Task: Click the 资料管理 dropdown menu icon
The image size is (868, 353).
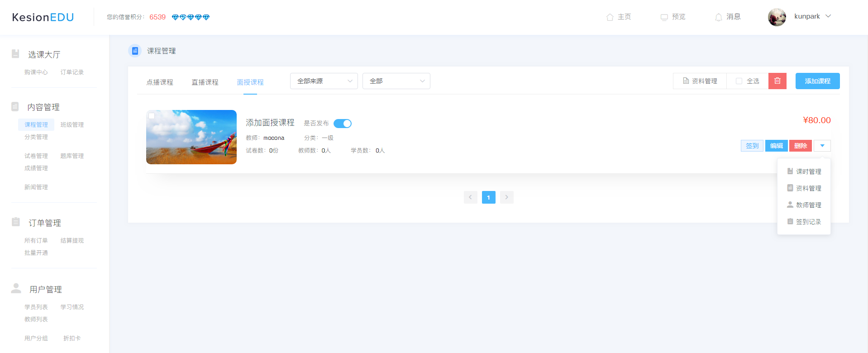Action: (x=790, y=188)
